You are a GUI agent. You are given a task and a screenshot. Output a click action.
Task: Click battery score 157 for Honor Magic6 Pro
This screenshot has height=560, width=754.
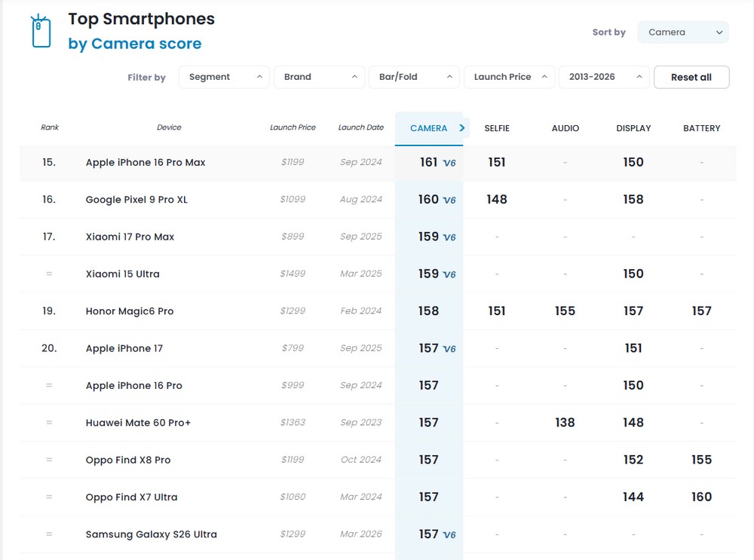[x=701, y=311]
